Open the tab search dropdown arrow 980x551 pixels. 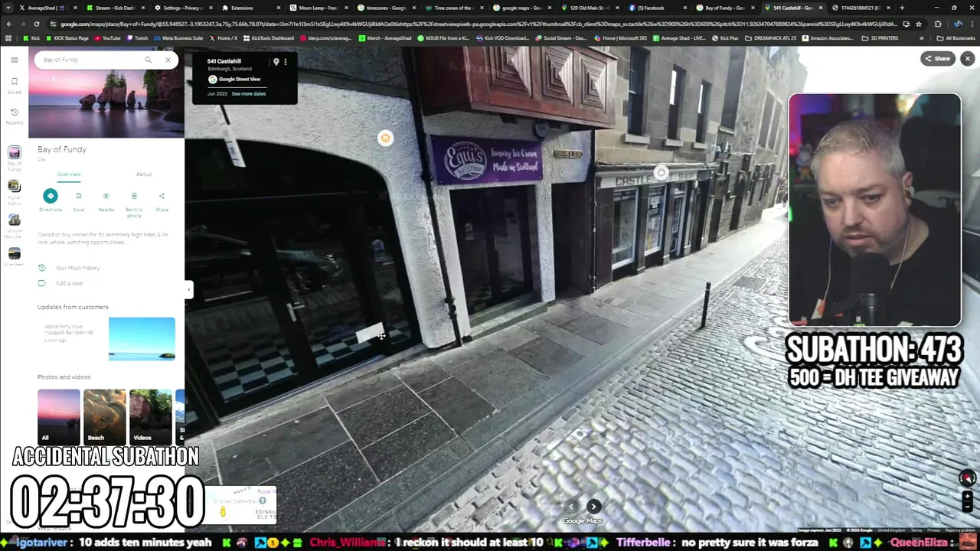pyautogui.click(x=8, y=8)
